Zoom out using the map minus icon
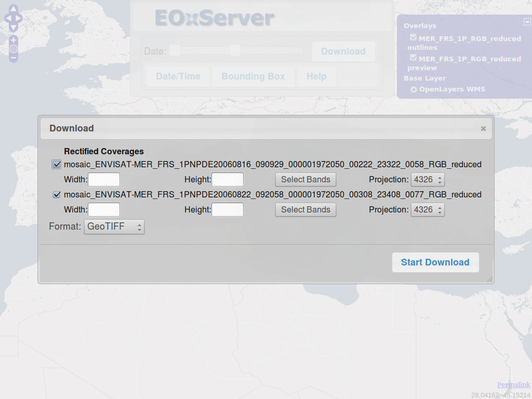This screenshot has height=399, width=532. pos(13,58)
